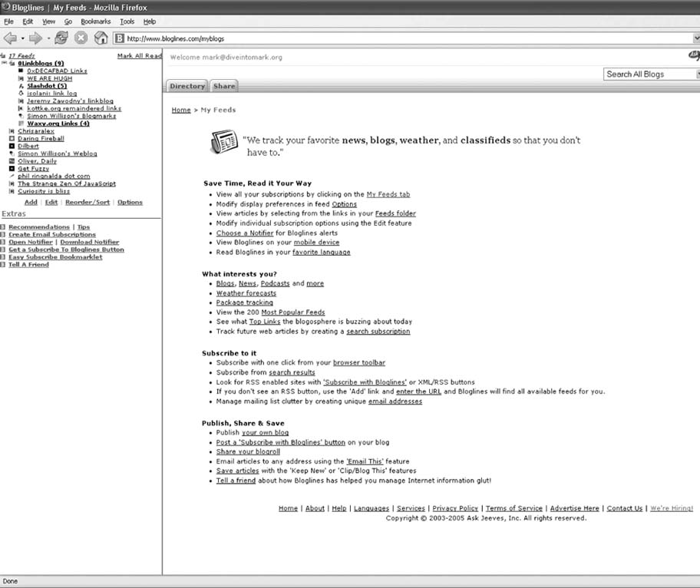Click the icon beside Create Email Subscriptions
700x588 pixels.
click(2, 234)
